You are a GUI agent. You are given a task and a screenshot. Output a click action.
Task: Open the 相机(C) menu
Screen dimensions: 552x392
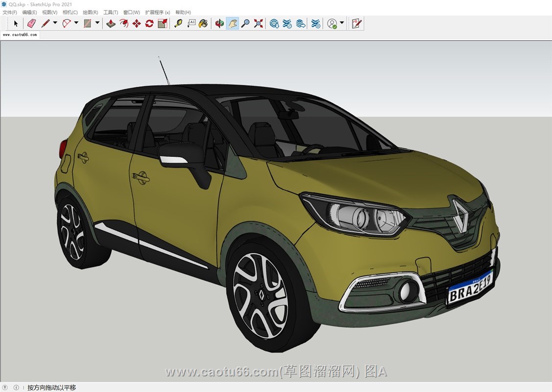pos(70,12)
